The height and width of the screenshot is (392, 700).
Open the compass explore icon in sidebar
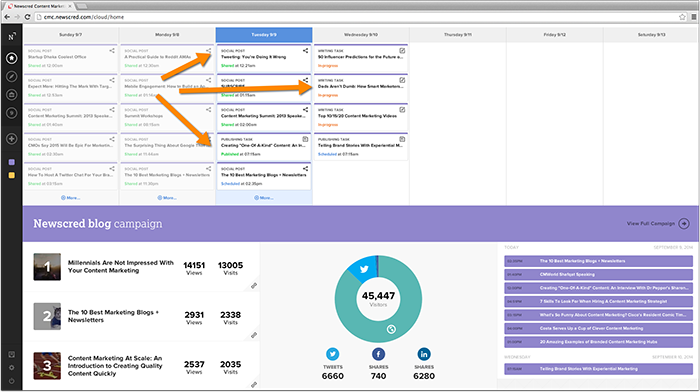(x=12, y=77)
